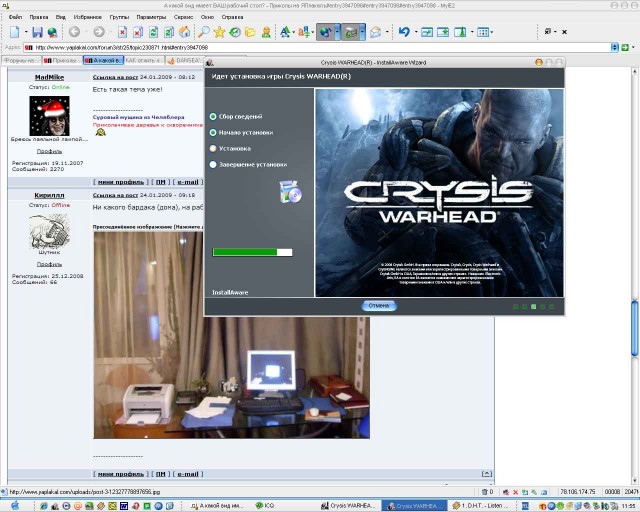Go to the Home page icon
This screenshot has width=640, height=512.
(184, 32)
